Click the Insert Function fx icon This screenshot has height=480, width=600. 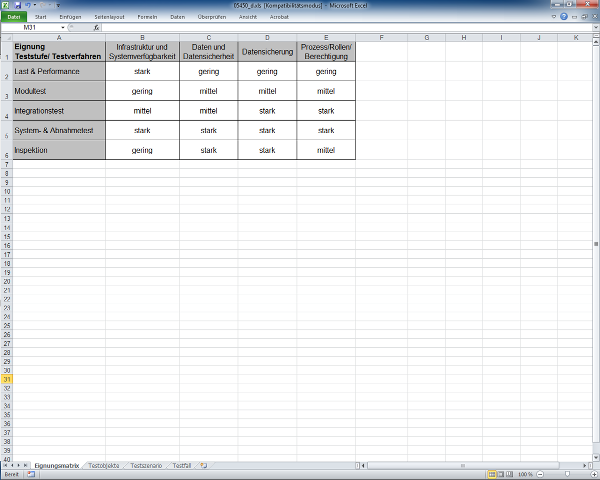coord(96,28)
